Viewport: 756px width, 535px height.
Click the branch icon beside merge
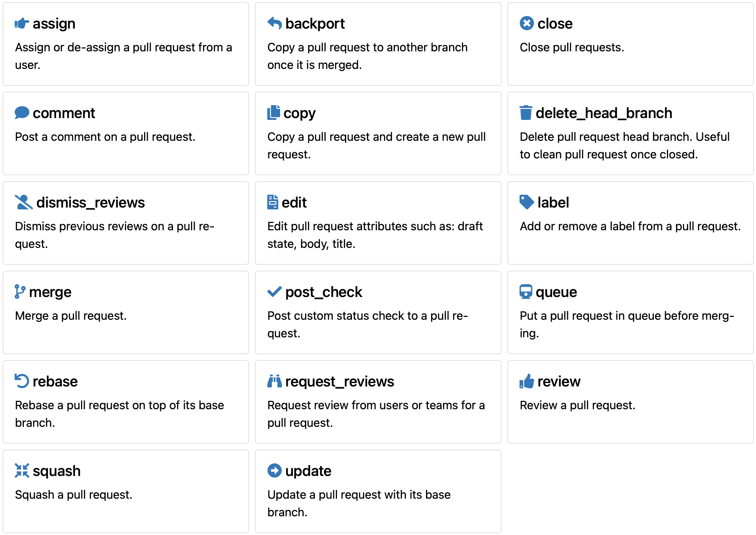pos(20,292)
